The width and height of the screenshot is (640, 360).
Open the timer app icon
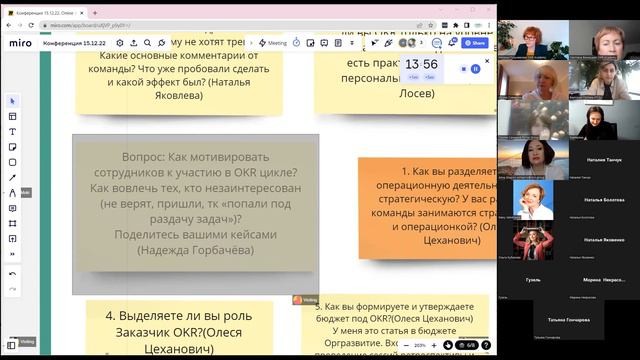pyautogui.click(x=296, y=43)
